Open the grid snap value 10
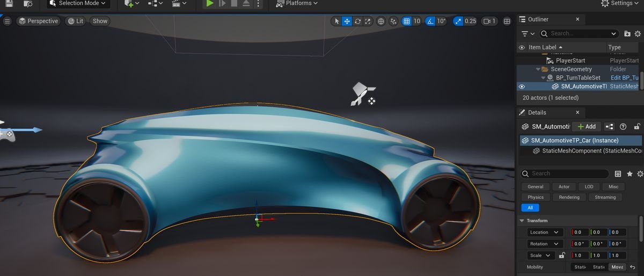The height and width of the screenshot is (276, 644). pyautogui.click(x=416, y=21)
